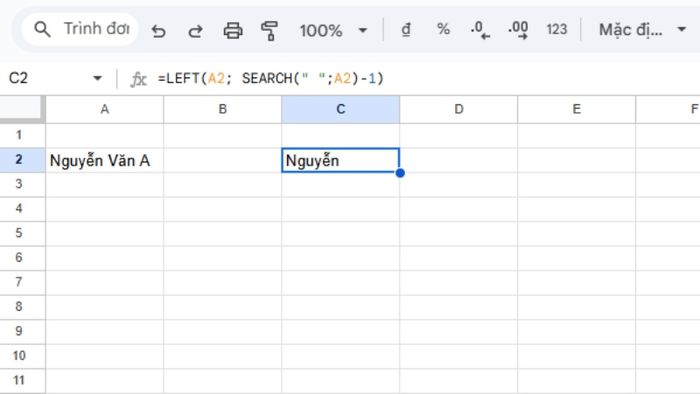Select row 1 header

click(22, 135)
